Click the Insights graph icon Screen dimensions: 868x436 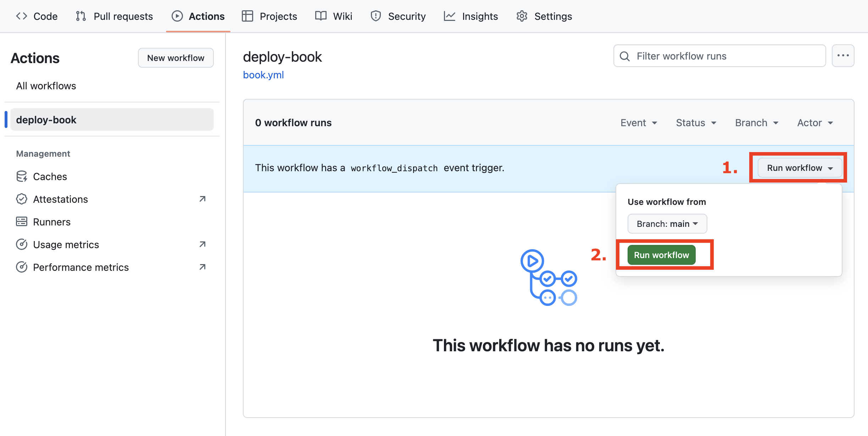tap(449, 16)
